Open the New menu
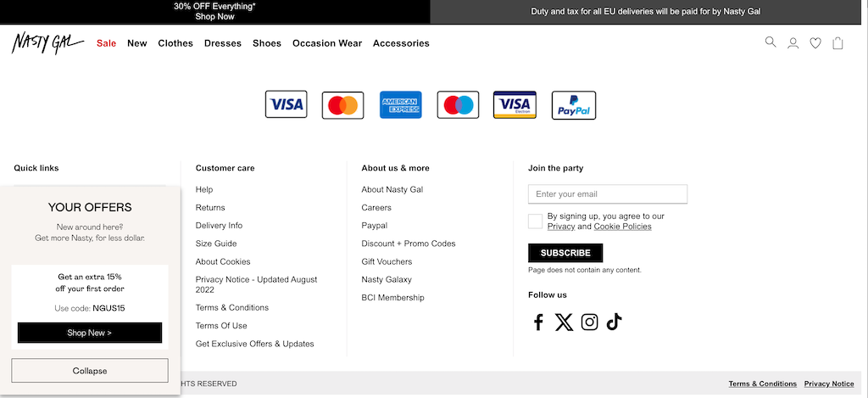 (137, 43)
